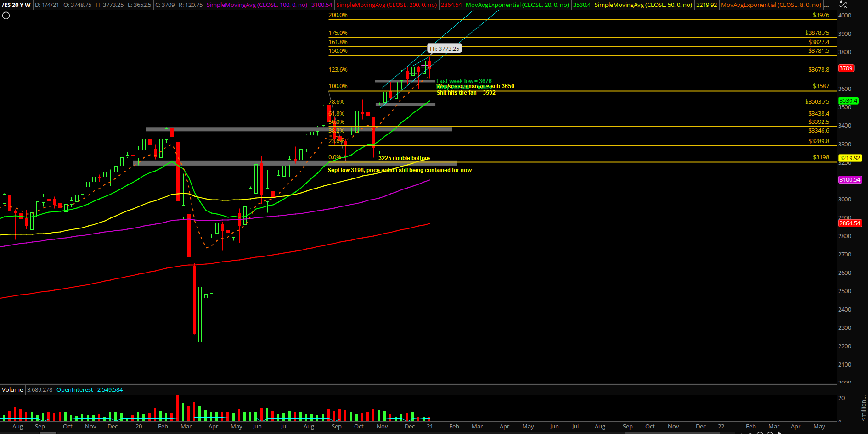
Task: Click the $3976 Fibonacci price label
Action: 821,15
